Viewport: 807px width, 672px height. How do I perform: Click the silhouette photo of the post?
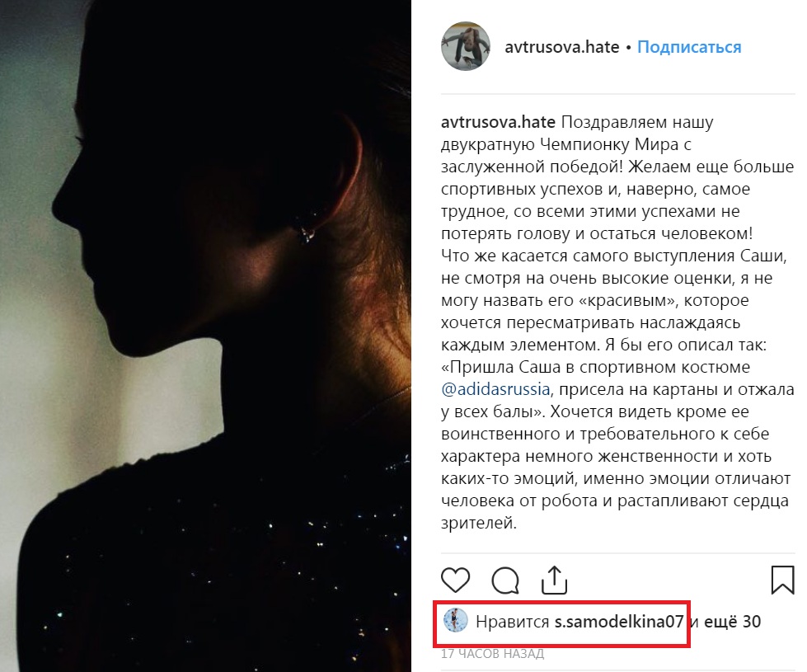click(x=205, y=336)
